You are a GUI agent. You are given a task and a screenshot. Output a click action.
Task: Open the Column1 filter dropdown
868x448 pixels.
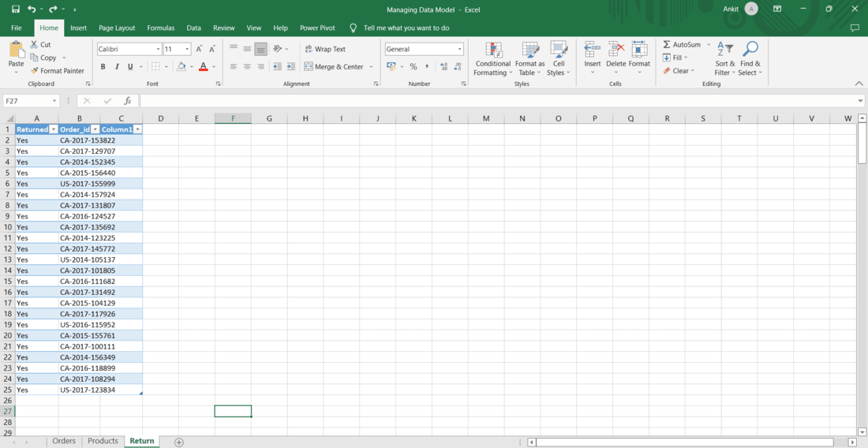click(137, 129)
